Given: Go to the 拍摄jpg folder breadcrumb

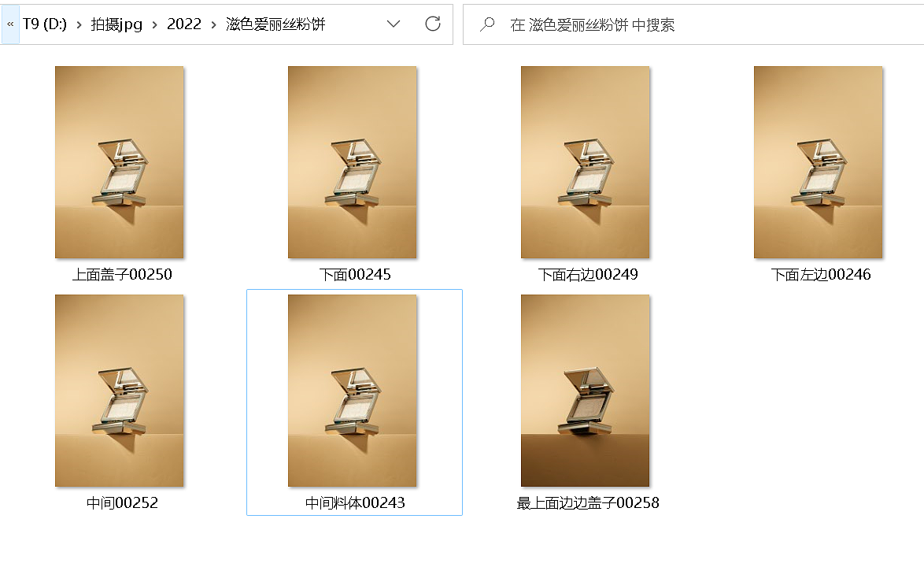Looking at the screenshot, I should click(x=116, y=24).
